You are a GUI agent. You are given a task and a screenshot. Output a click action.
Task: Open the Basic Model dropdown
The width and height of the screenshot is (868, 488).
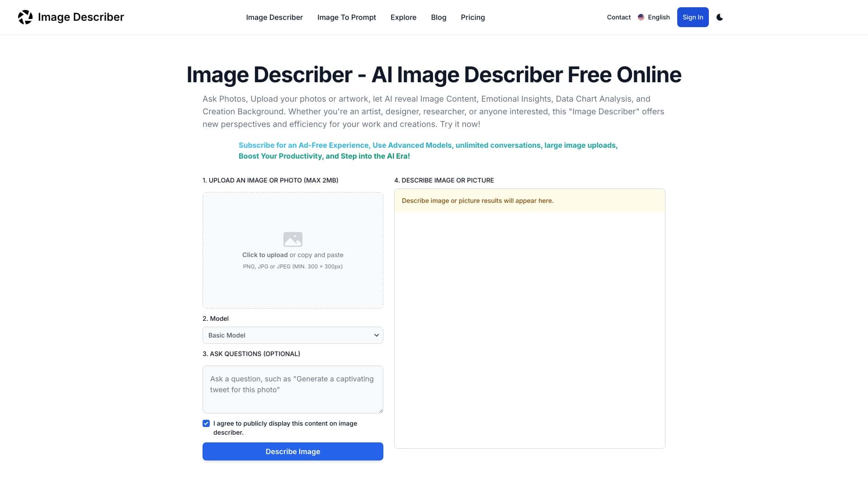(292, 335)
